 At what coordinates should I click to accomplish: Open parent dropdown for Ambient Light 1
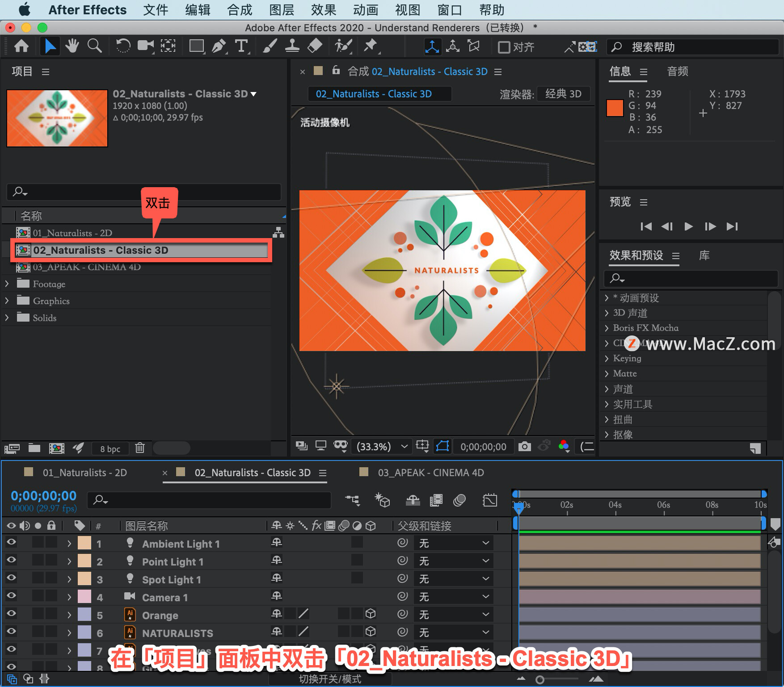pyautogui.click(x=454, y=543)
